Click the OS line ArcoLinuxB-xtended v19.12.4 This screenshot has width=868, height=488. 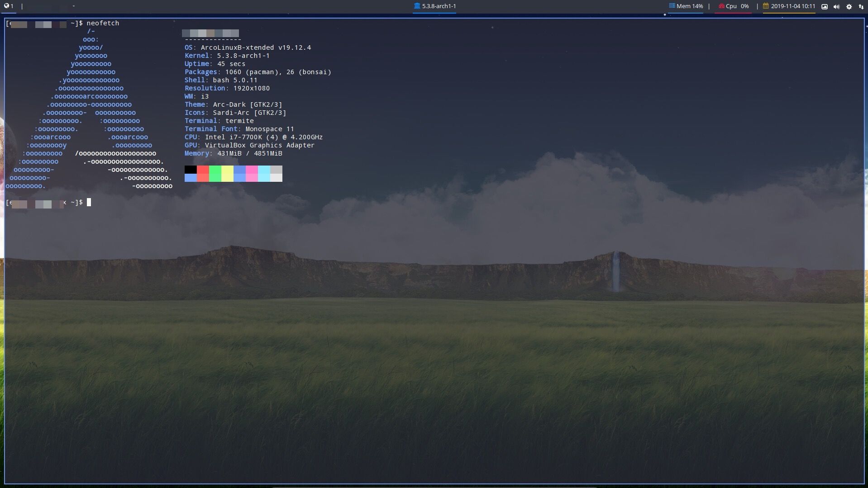tap(248, 47)
